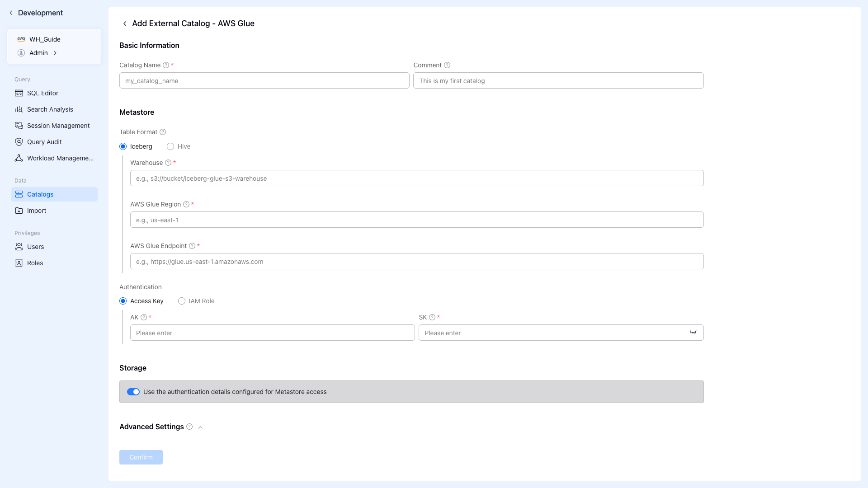Navigate back from Add External Catalog
Screen dimensions: 868x488
[125, 23]
